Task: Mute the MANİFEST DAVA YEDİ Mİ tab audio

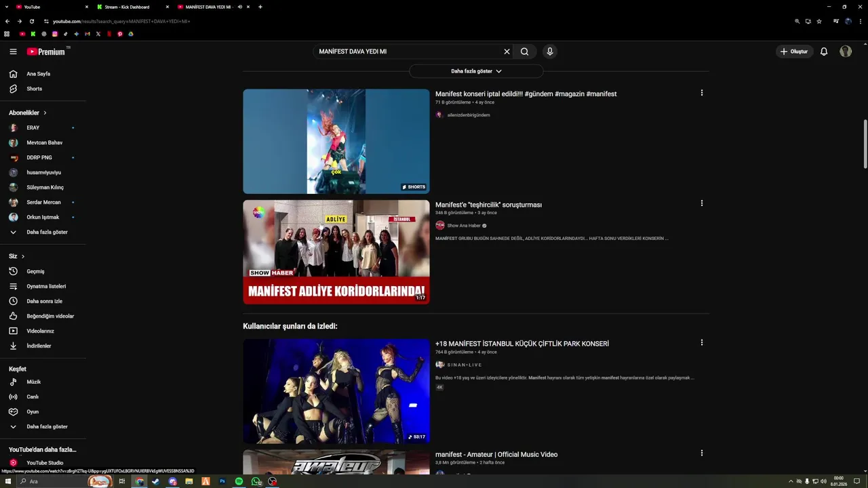Action: click(x=240, y=7)
